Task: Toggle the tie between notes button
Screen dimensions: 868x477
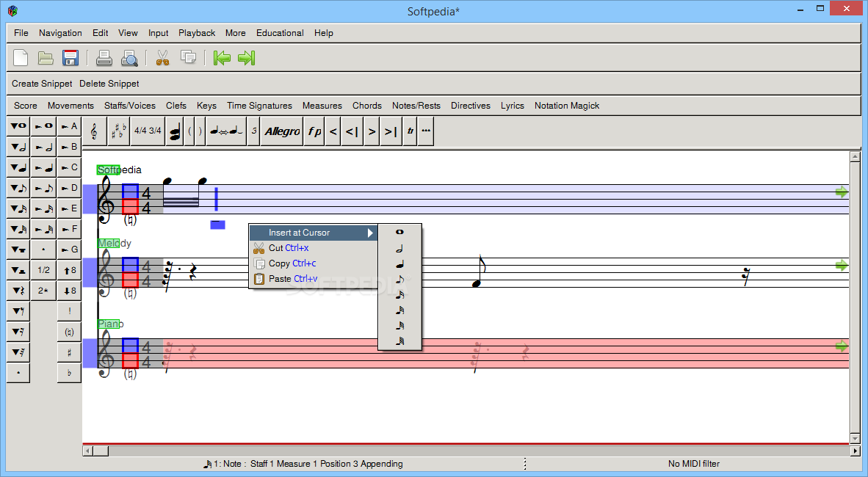Action: [226, 131]
